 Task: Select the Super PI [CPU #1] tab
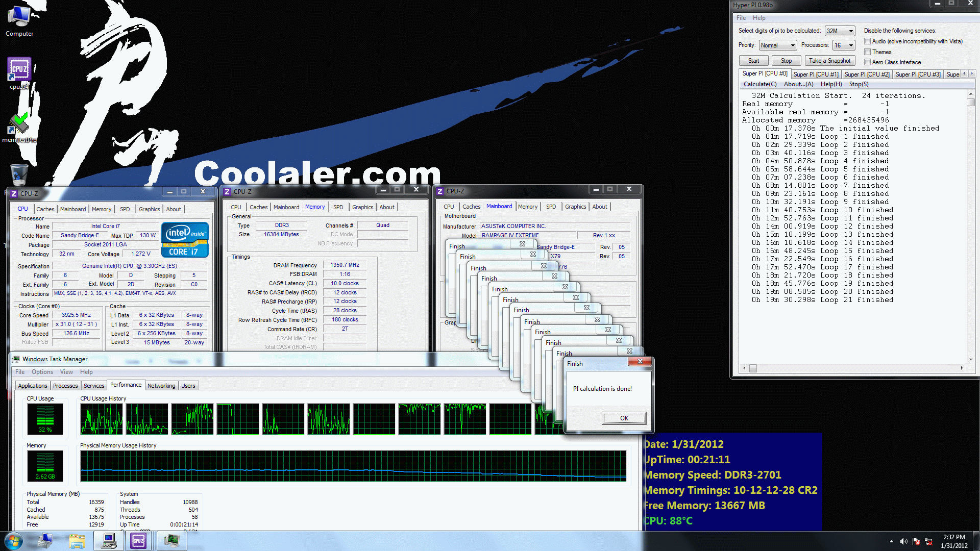(x=816, y=74)
